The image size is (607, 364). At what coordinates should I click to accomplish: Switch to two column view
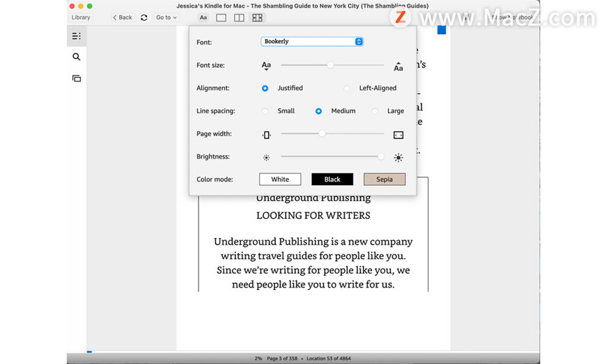tap(239, 18)
